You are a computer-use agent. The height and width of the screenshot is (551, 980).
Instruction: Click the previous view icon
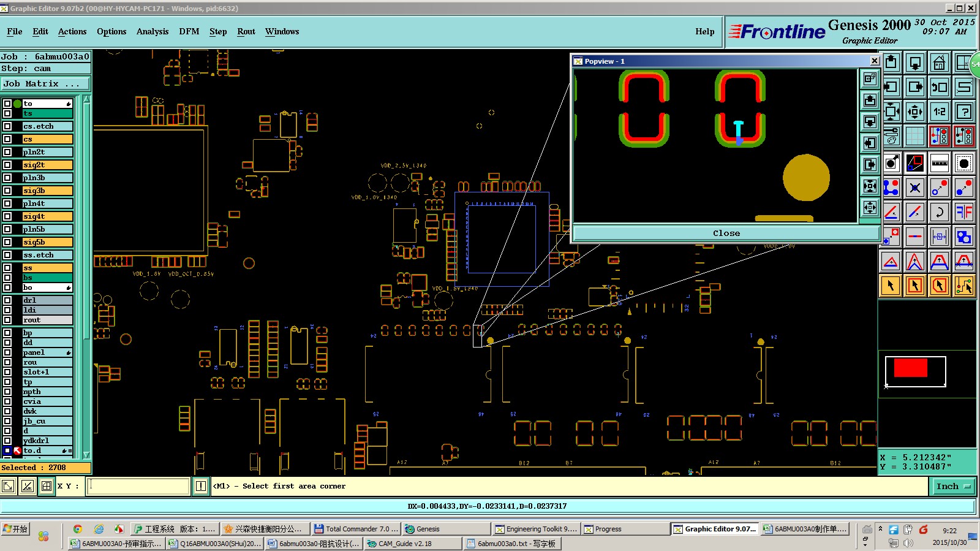[x=940, y=86]
